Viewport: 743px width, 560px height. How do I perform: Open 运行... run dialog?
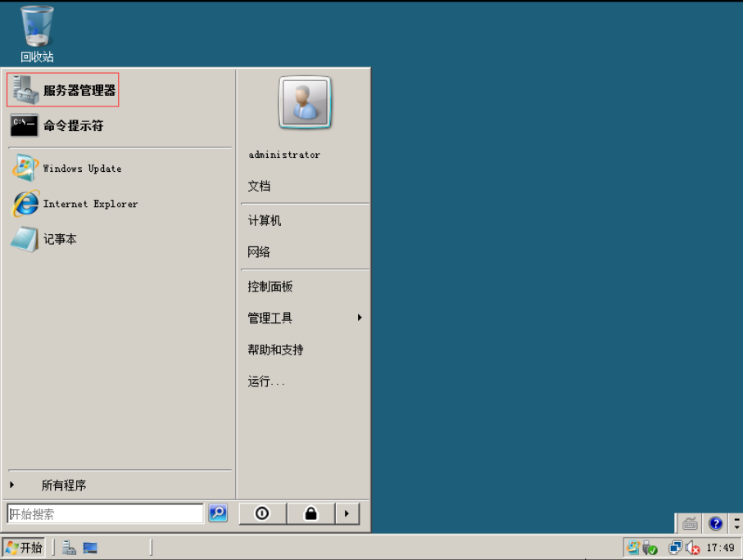(x=266, y=382)
